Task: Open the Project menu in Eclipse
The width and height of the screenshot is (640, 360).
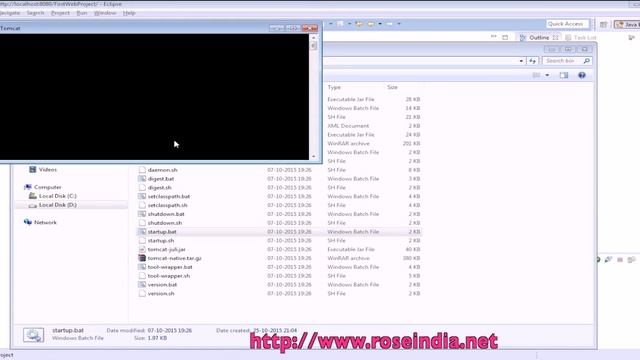Action: coord(60,13)
